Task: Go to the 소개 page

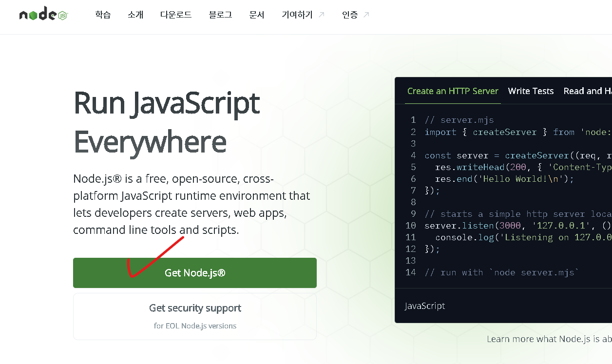Action: pyautogui.click(x=135, y=15)
